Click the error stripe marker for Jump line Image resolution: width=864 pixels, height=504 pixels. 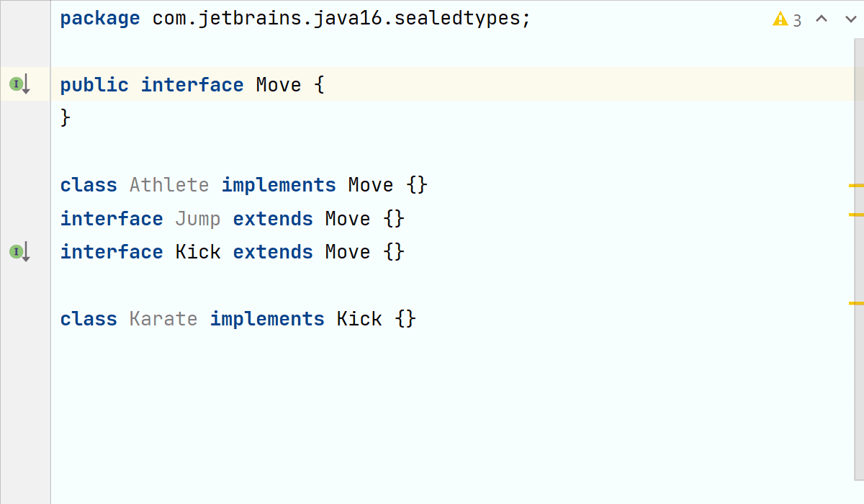click(x=856, y=215)
